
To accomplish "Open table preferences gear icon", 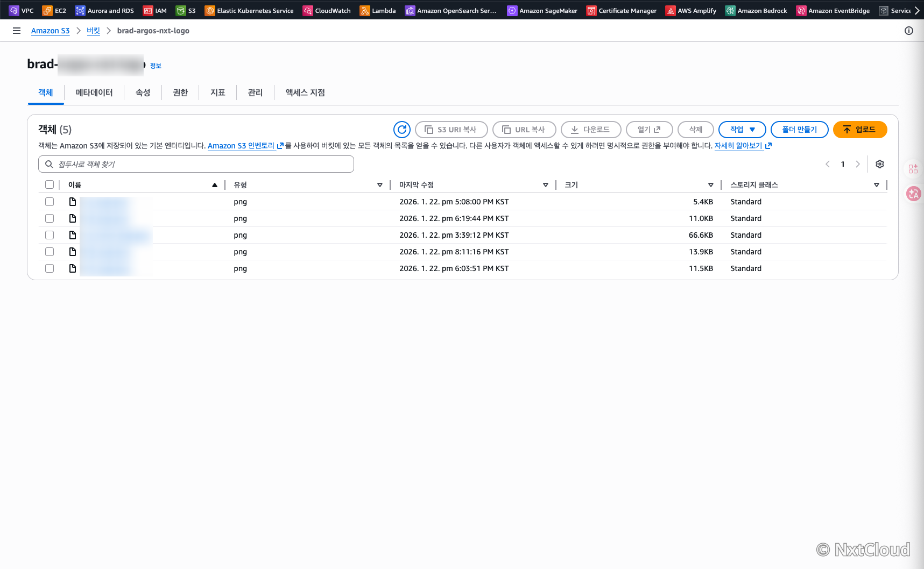I will tap(880, 164).
